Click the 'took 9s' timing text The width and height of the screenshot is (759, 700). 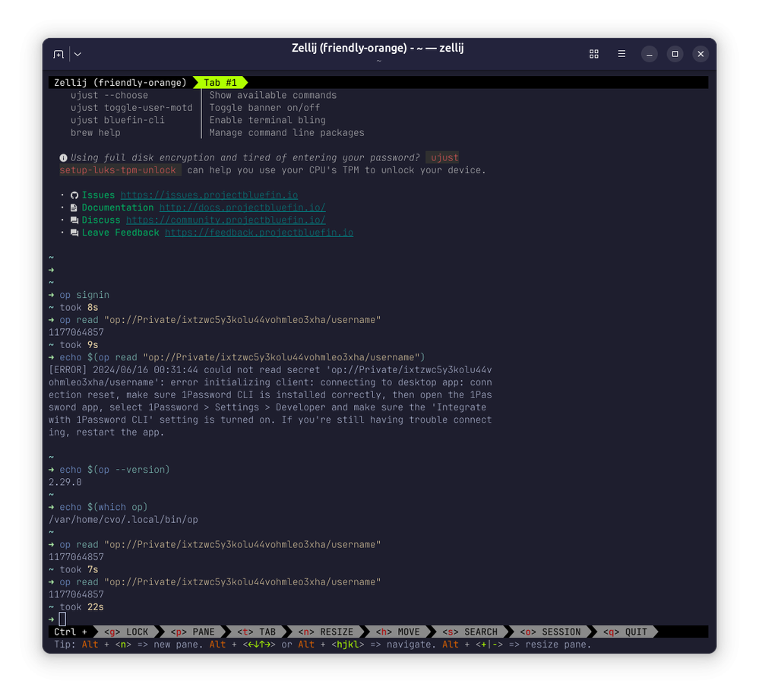[x=79, y=344]
